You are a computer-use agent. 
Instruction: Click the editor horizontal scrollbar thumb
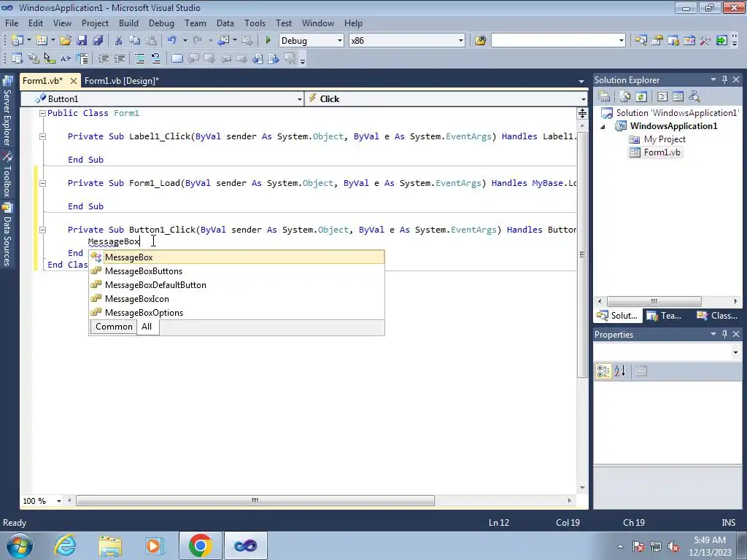click(x=255, y=500)
